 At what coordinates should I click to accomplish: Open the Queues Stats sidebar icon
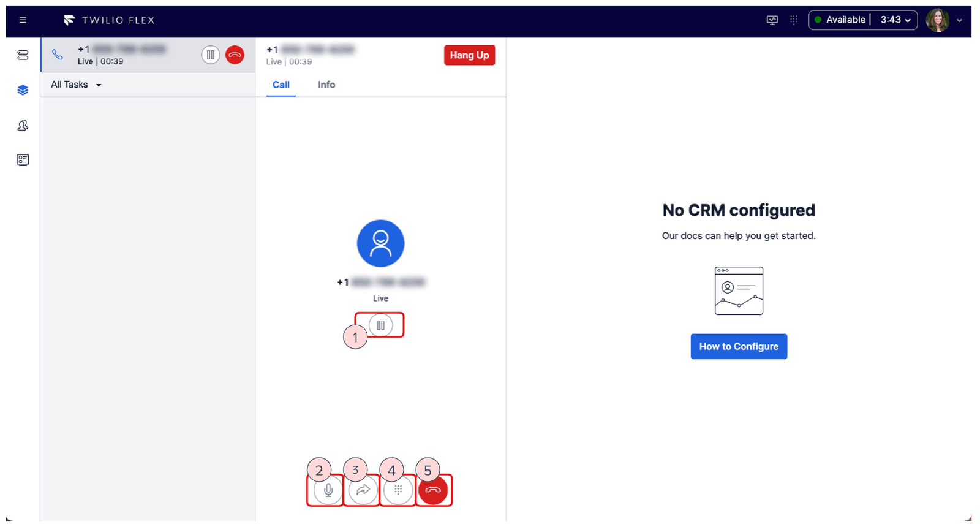pyautogui.click(x=23, y=55)
